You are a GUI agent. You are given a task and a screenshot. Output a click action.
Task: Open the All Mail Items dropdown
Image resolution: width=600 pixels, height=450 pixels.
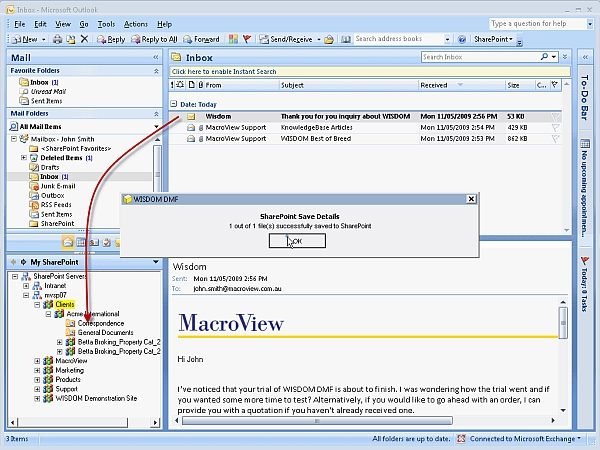pos(156,127)
